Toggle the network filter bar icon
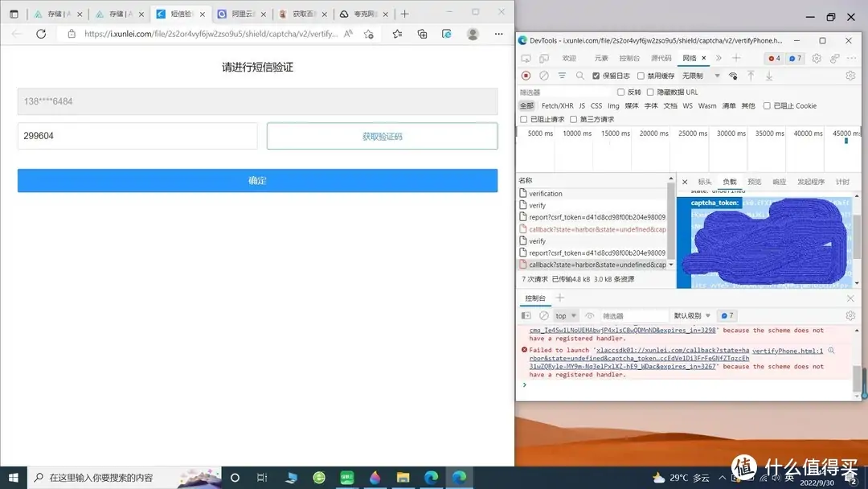The height and width of the screenshot is (489, 868). click(562, 76)
